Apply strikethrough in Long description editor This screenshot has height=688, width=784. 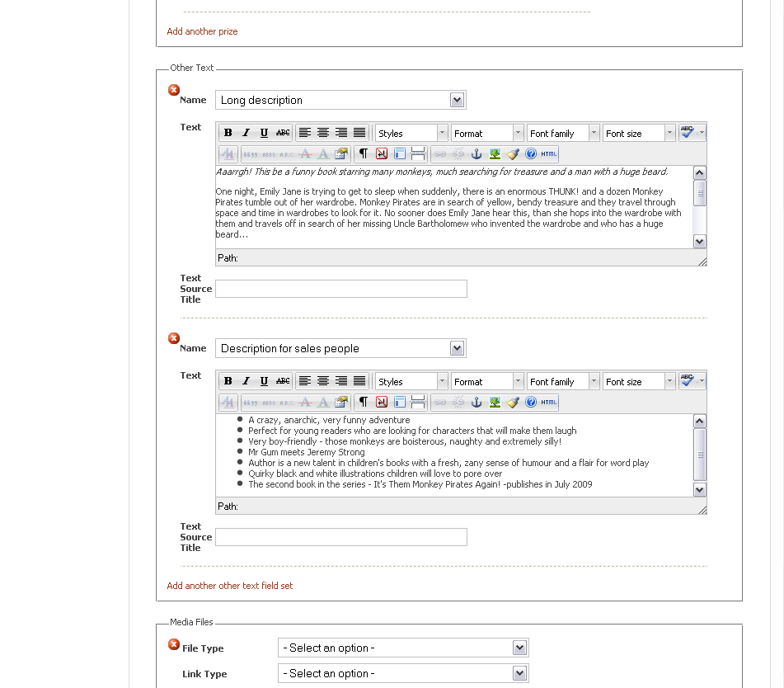[x=283, y=133]
